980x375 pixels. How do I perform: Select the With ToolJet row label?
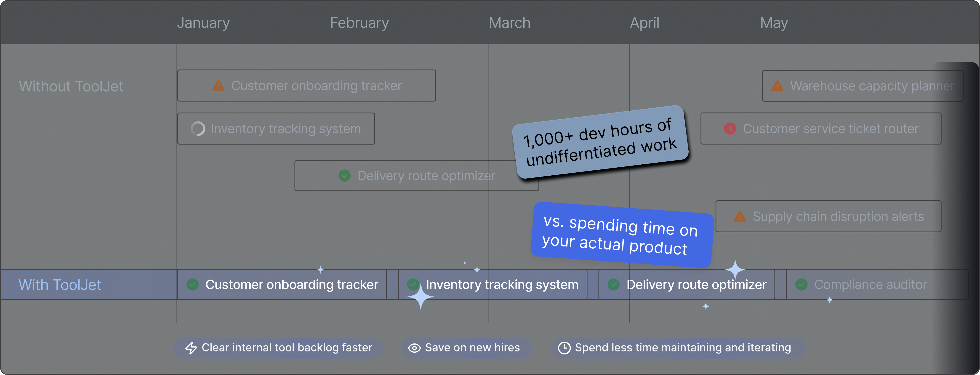tap(60, 285)
